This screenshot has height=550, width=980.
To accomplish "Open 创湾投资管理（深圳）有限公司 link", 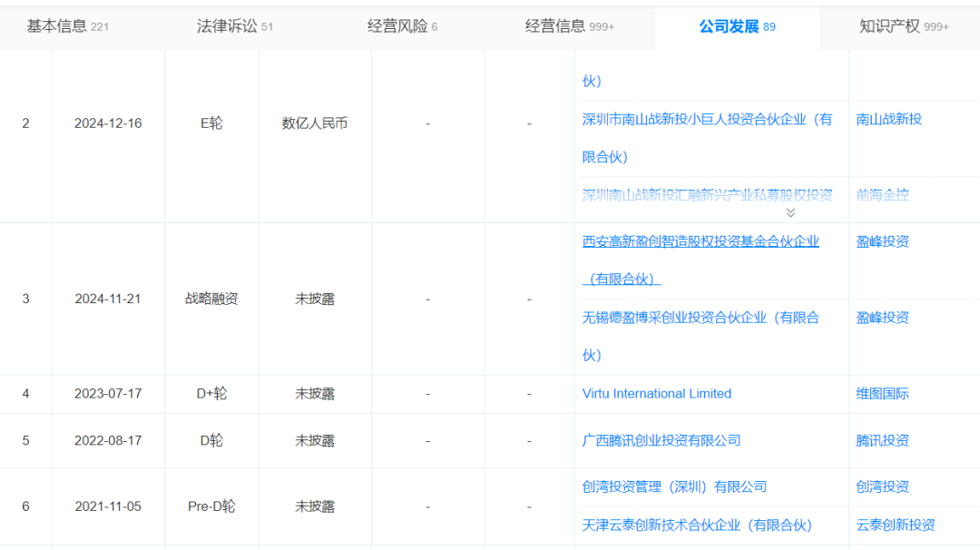I will [x=674, y=486].
